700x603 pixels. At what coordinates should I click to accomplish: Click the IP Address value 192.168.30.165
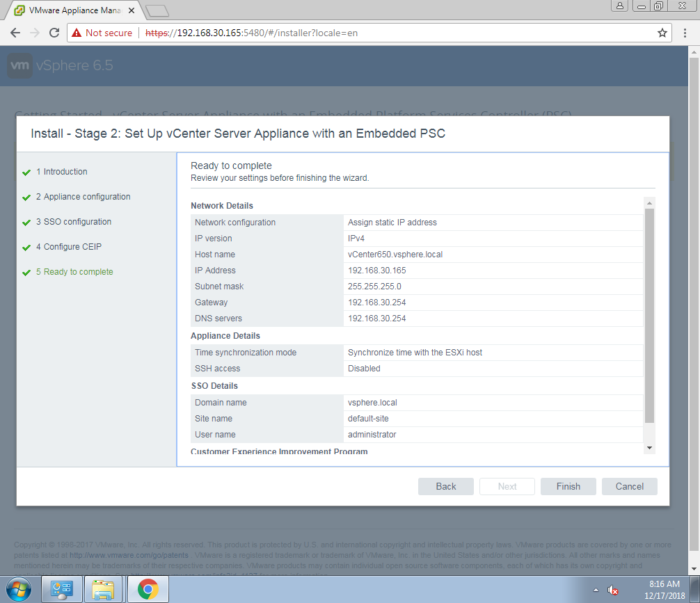click(x=376, y=271)
